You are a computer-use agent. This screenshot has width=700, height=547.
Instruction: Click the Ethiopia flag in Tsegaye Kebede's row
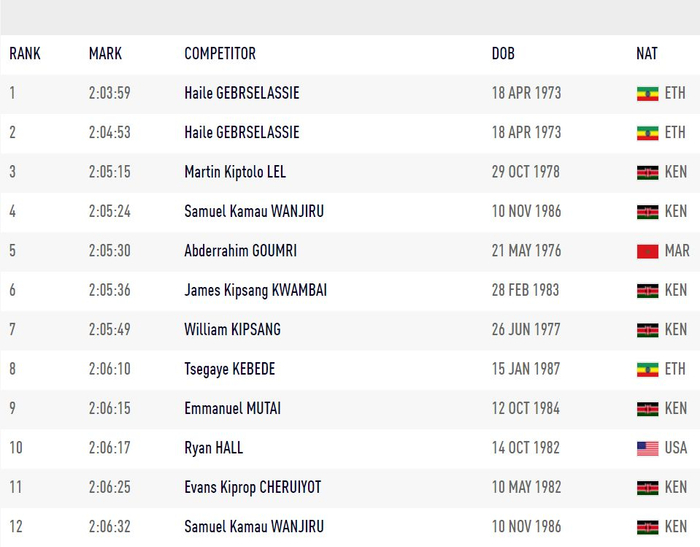pyautogui.click(x=647, y=369)
